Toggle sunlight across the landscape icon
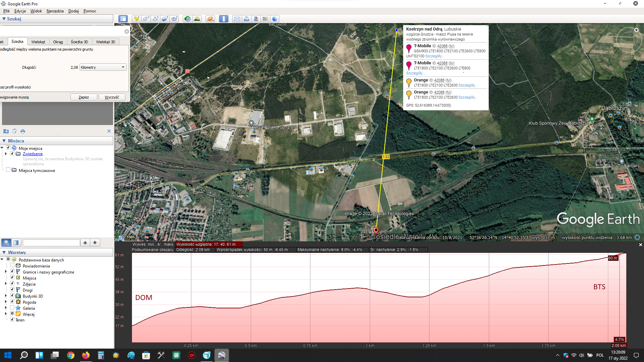The image size is (644, 362). (x=197, y=19)
